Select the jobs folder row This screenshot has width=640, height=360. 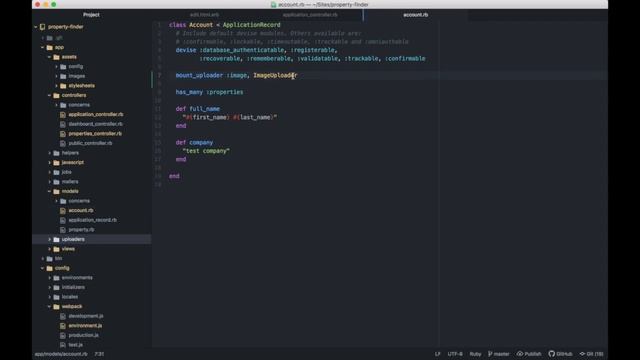click(x=91, y=172)
